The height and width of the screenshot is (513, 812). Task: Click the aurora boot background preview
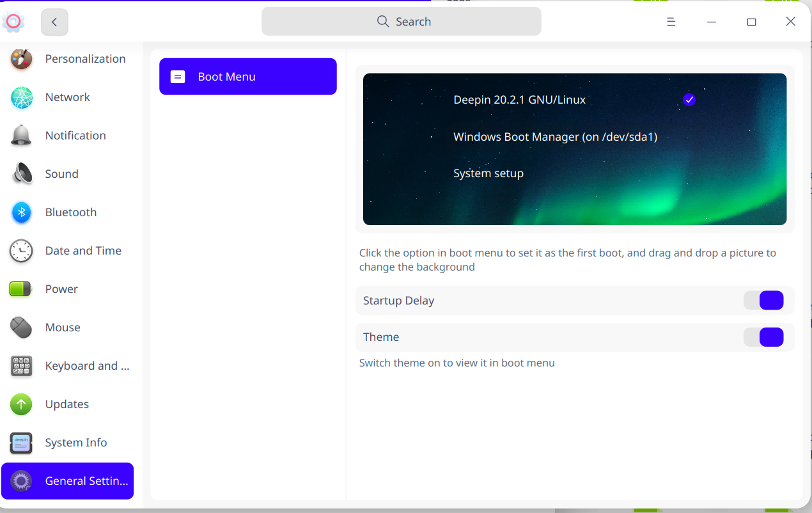point(575,149)
